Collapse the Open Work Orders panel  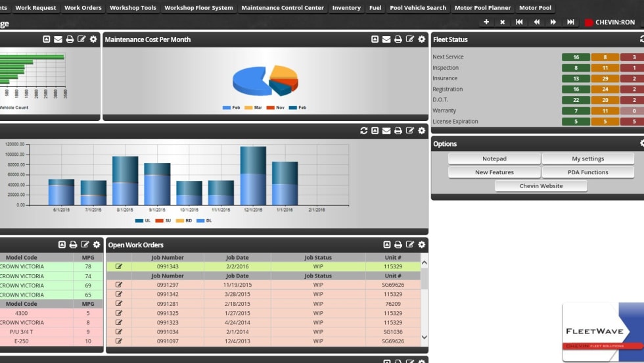(387, 245)
